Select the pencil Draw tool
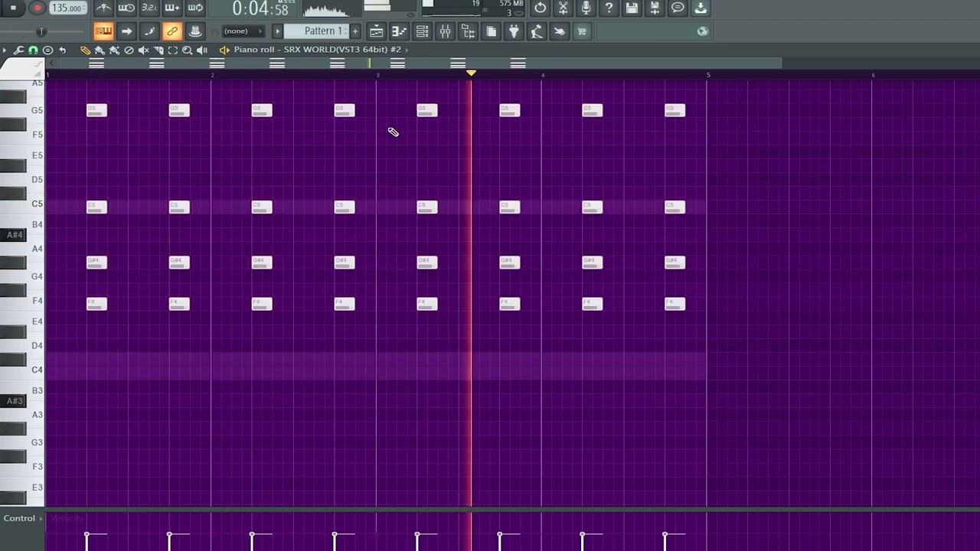The width and height of the screenshot is (980, 551). (85, 50)
